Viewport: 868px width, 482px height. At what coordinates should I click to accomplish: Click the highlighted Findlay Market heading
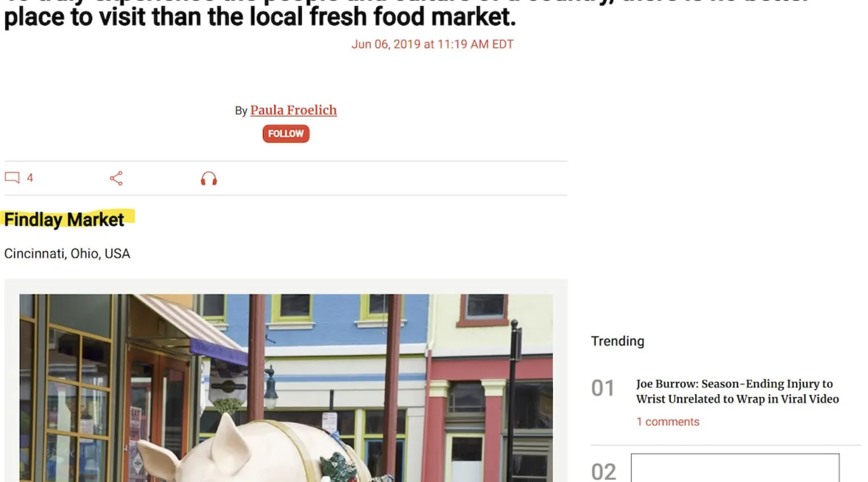coord(64,220)
